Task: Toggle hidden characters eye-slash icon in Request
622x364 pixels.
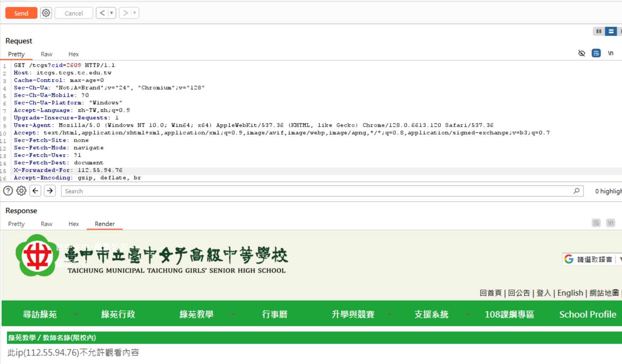Action: point(581,53)
